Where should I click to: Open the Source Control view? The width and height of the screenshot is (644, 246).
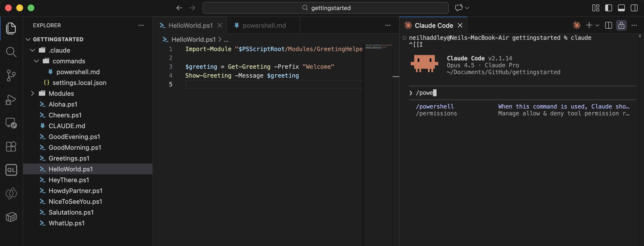tap(11, 76)
